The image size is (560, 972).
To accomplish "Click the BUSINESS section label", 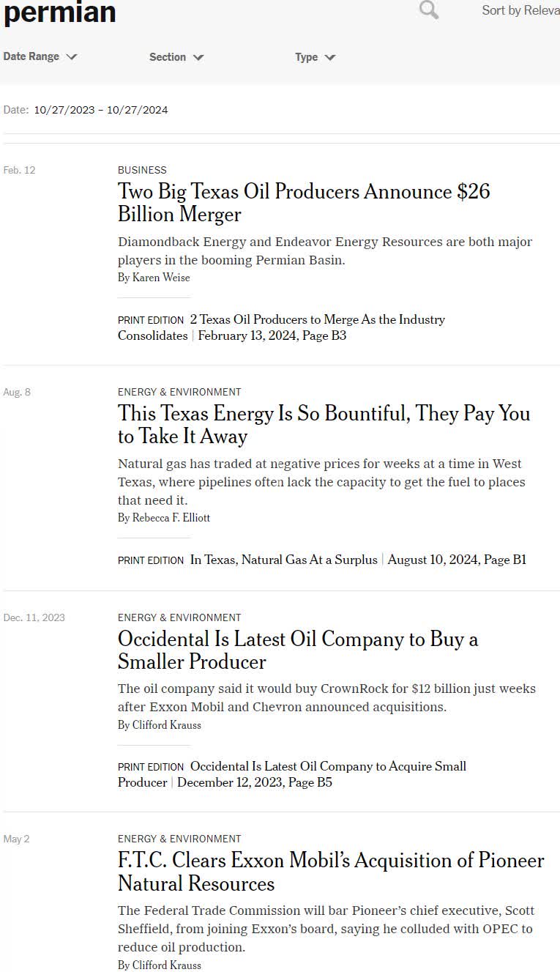I will pyautogui.click(x=142, y=170).
